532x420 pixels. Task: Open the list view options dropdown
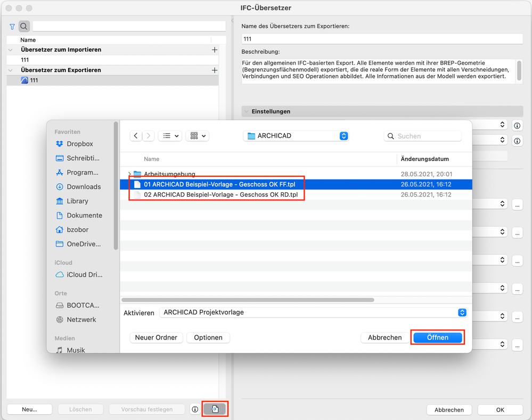click(x=170, y=136)
